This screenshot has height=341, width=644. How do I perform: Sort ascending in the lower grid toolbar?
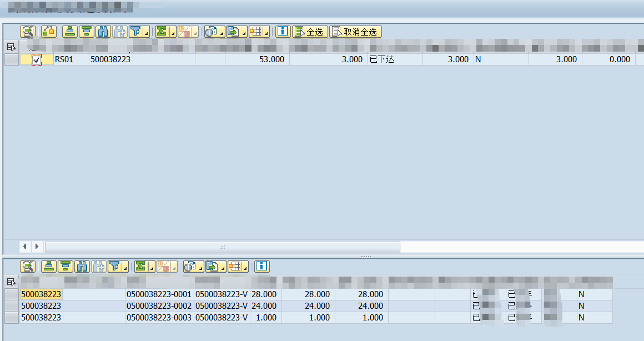[x=49, y=267]
